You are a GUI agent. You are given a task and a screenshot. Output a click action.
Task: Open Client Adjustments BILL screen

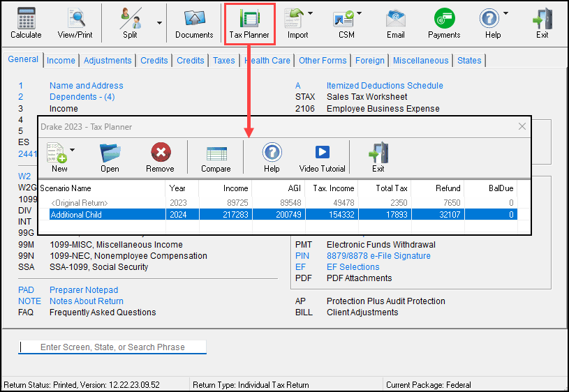tap(362, 312)
